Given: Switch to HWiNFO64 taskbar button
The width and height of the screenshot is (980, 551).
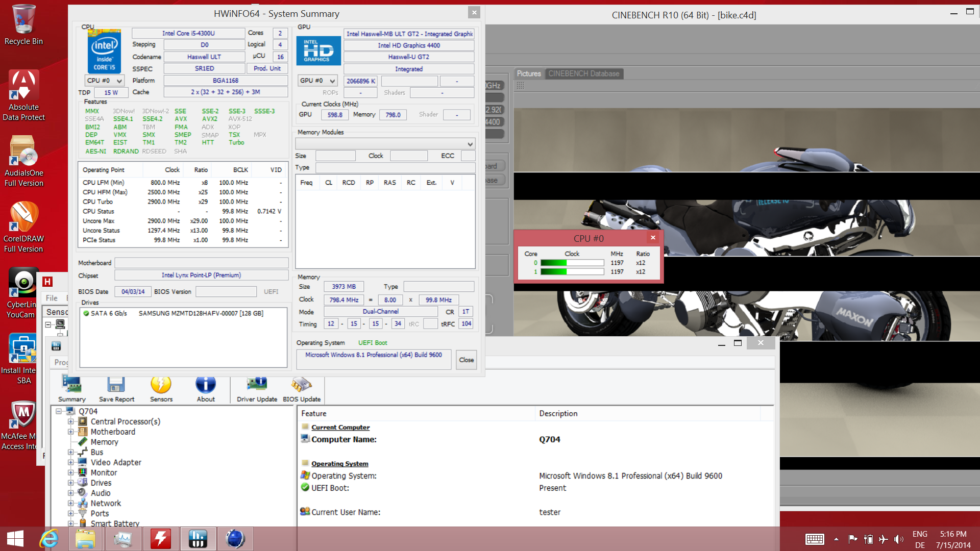Looking at the screenshot, I should pyautogui.click(x=197, y=539).
